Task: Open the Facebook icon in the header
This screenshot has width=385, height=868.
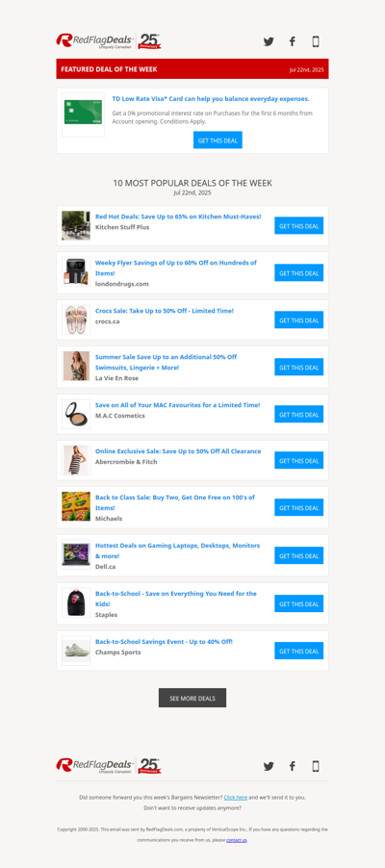Action: 292,41
